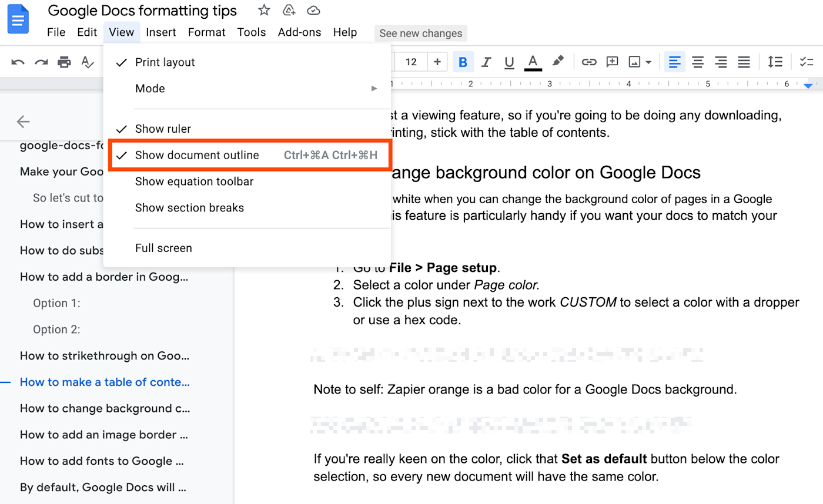
Task: Click the insert image icon
Action: click(635, 62)
